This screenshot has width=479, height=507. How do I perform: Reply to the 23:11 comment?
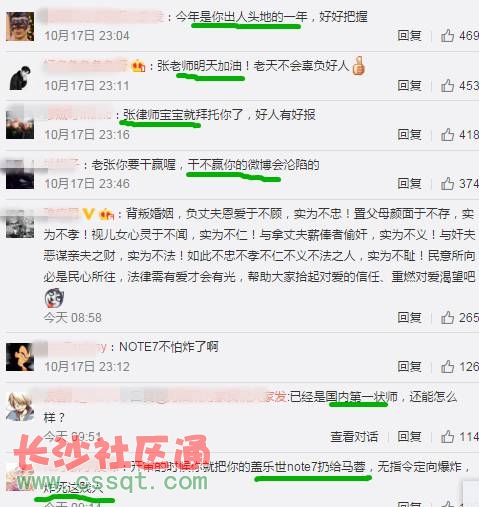(x=409, y=86)
